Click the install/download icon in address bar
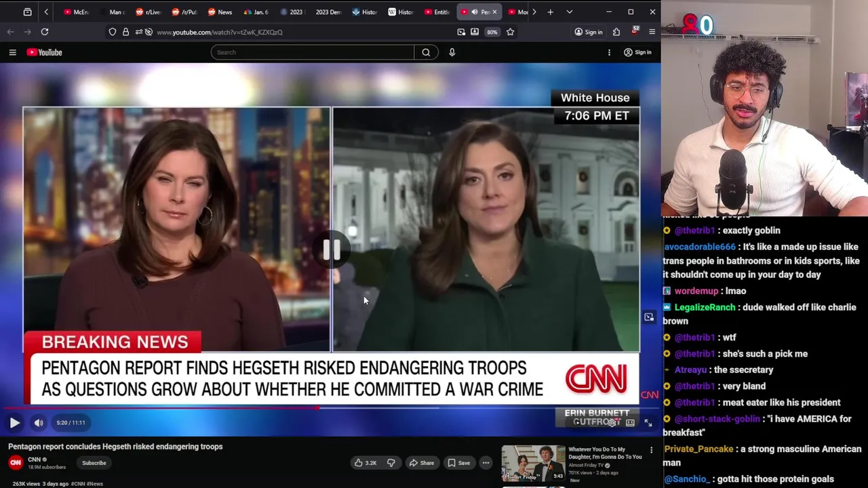868x488 pixels. point(475,32)
